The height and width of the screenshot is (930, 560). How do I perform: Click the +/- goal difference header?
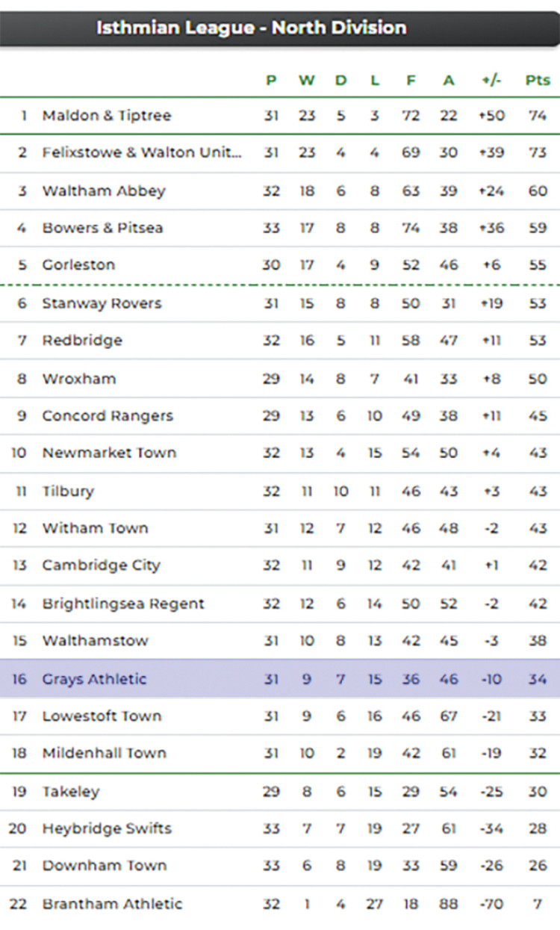[x=491, y=81]
